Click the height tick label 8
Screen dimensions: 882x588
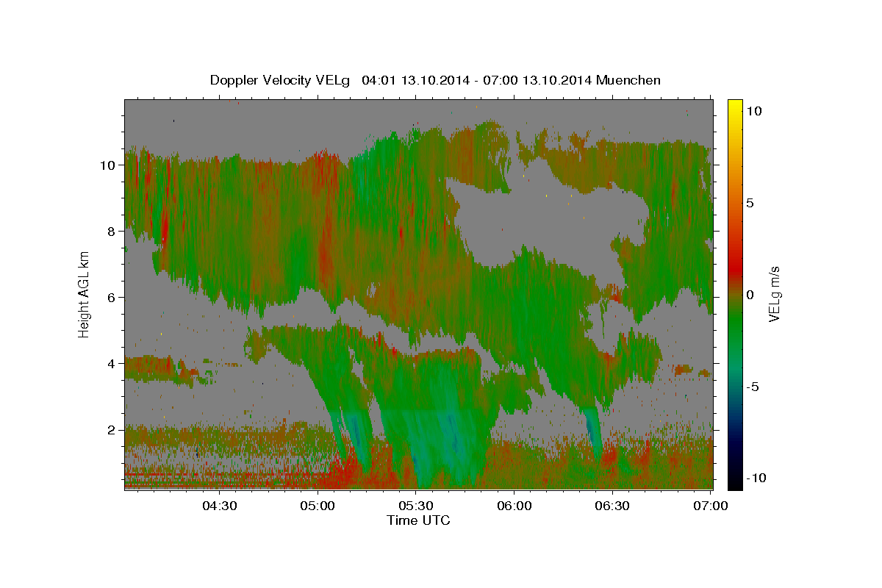pos(113,231)
